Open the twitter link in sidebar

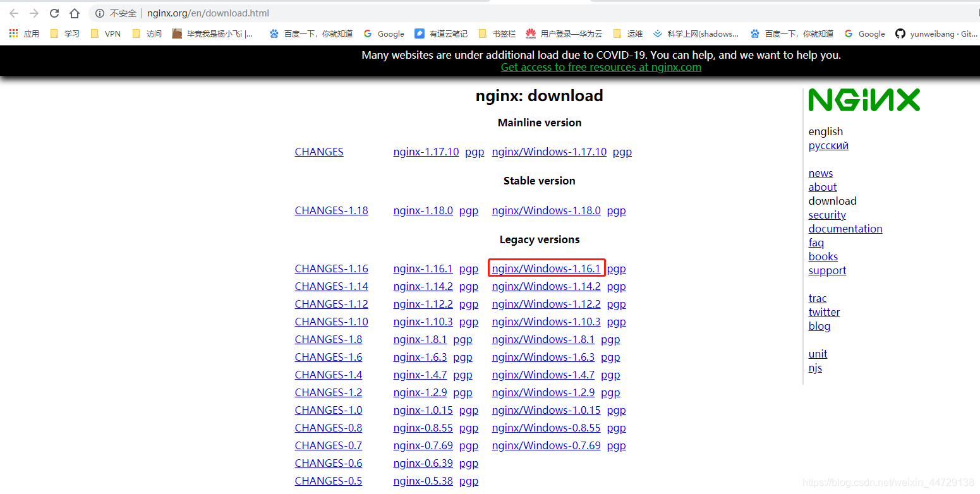tap(824, 312)
